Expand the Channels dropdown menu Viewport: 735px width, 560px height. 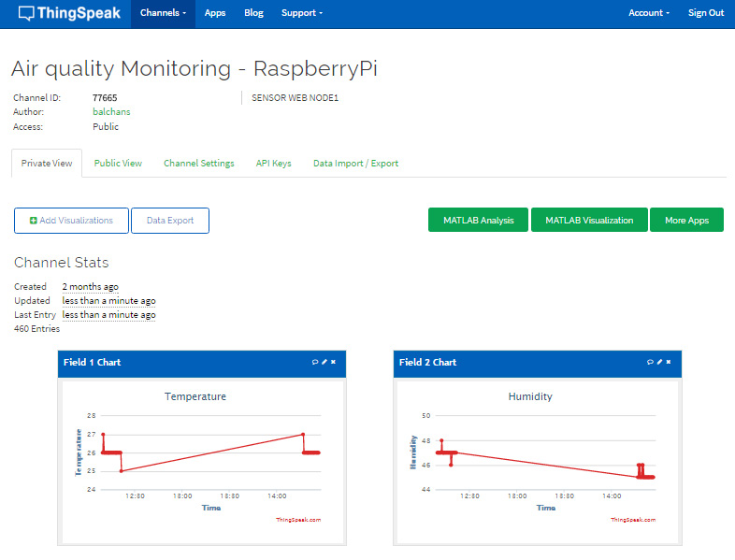pos(163,13)
